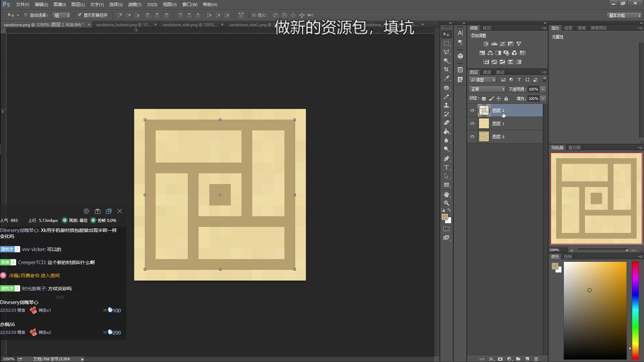Add Curves adjustment layer

pyautogui.click(x=502, y=44)
